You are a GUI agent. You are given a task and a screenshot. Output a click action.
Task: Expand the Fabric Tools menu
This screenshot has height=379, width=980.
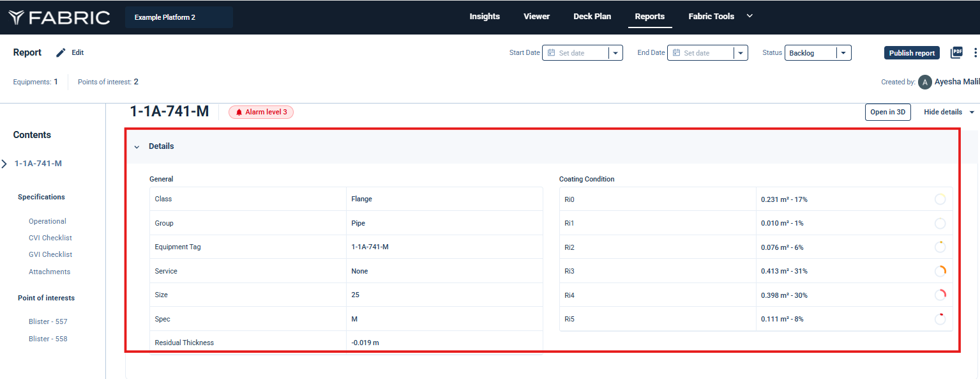pos(750,16)
